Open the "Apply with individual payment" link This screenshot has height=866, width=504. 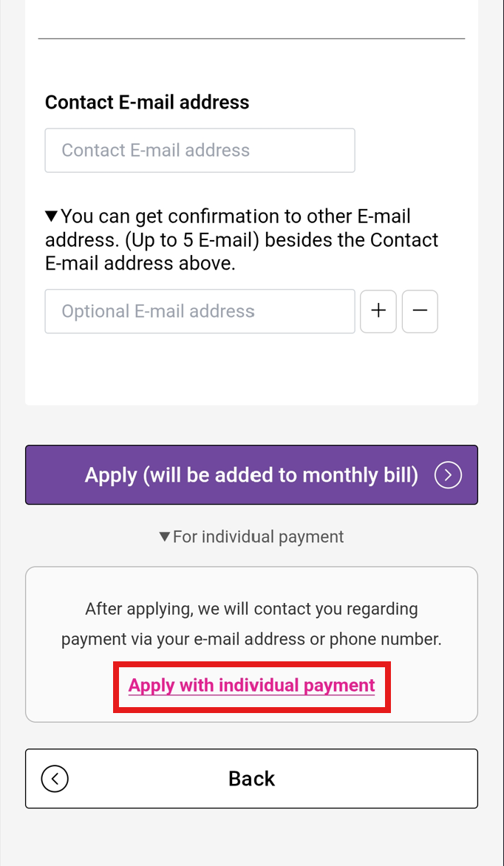(251, 686)
